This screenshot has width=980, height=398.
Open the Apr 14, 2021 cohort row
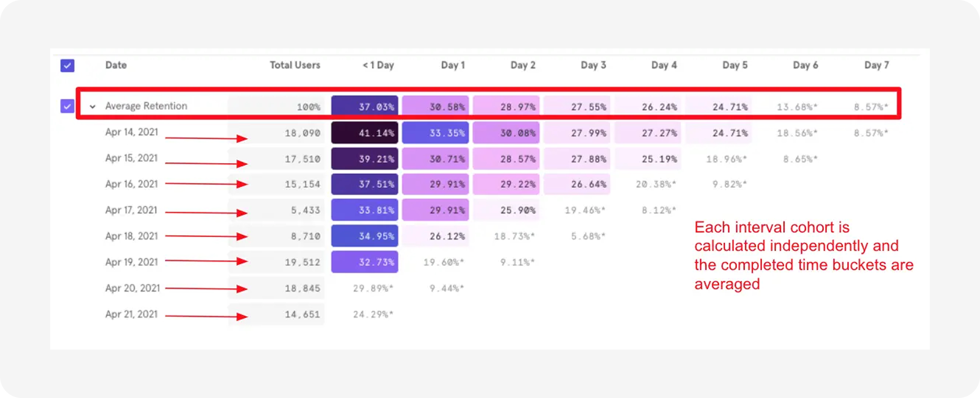pos(132,132)
